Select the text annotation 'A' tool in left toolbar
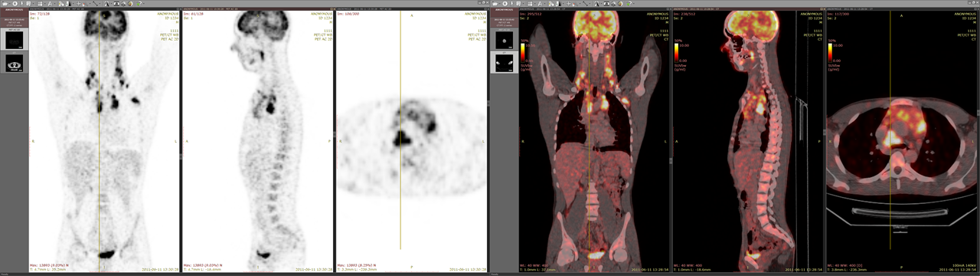This screenshot has width=980, height=276. (50, 3)
